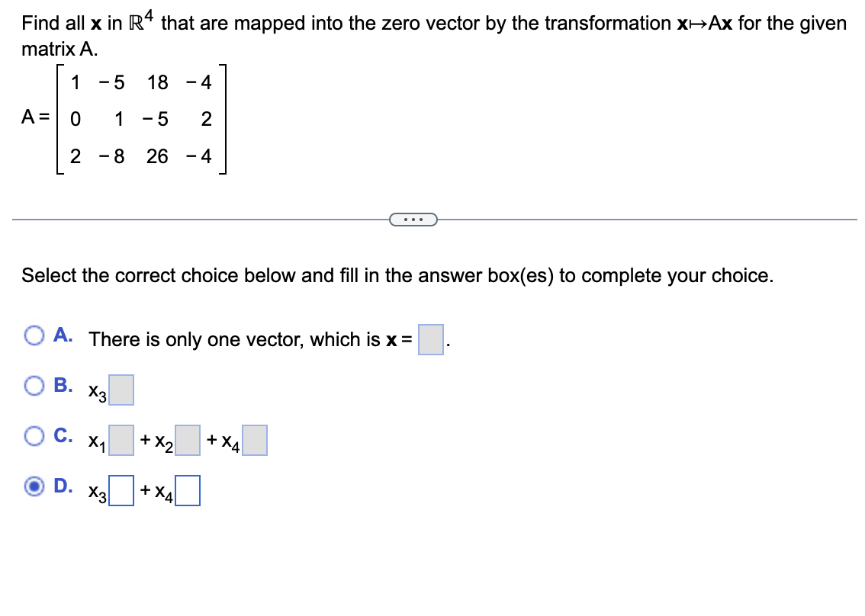Click the problem statement mentioning transformation x to Ax
The image size is (865, 616).
(x=427, y=23)
